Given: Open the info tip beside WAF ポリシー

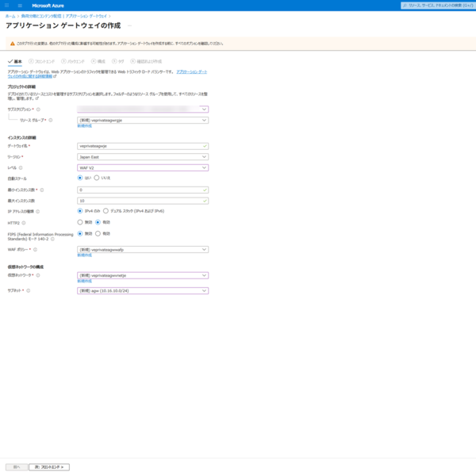Looking at the screenshot, I should (35, 250).
